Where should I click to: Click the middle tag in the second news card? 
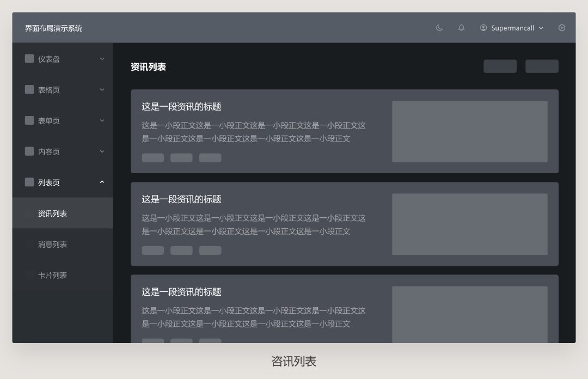click(x=181, y=250)
